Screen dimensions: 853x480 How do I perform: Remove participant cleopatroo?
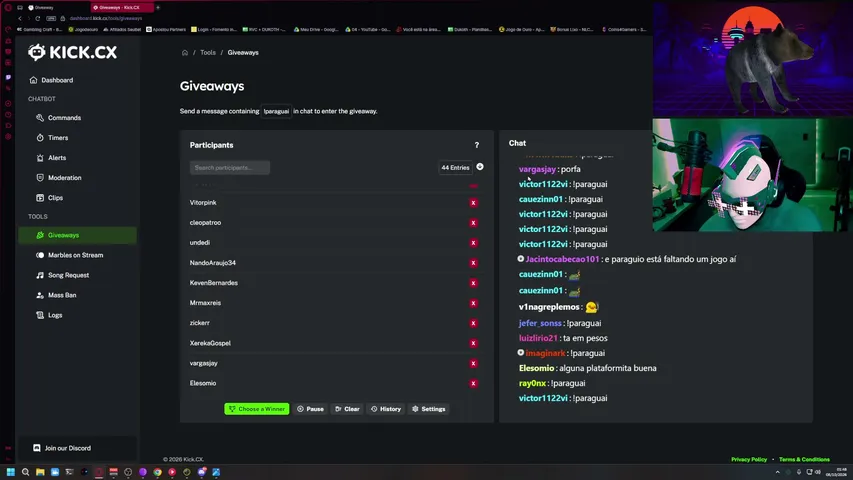tap(473, 223)
